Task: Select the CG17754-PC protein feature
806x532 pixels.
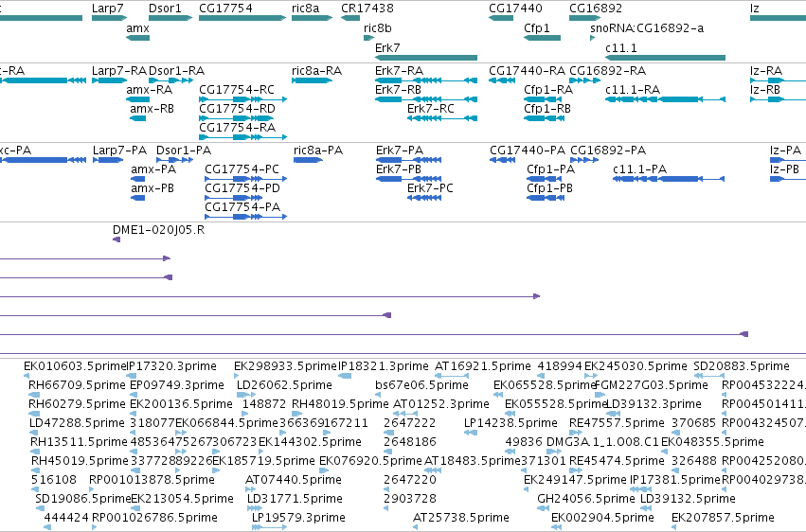Action: (x=245, y=179)
